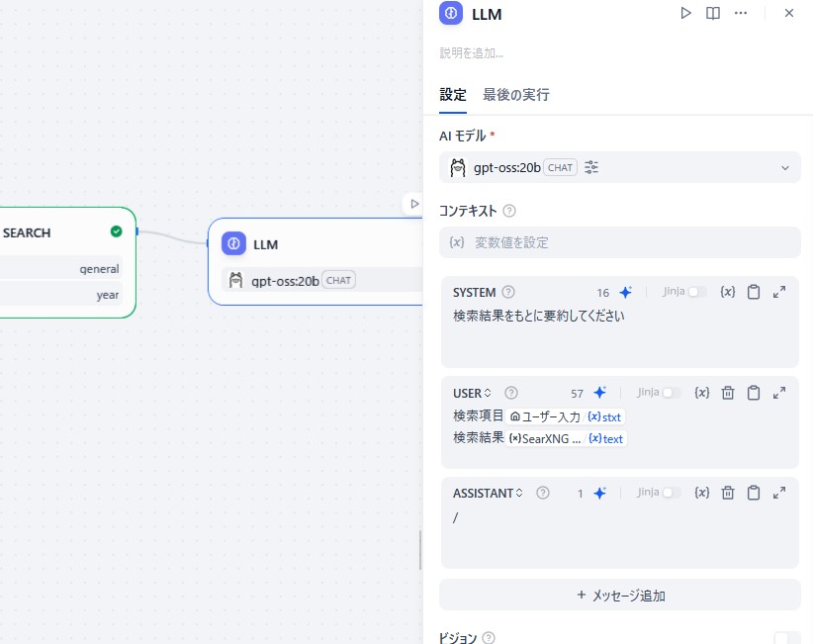Run the LLM node using the play icon
The image size is (813, 644).
[x=685, y=13]
